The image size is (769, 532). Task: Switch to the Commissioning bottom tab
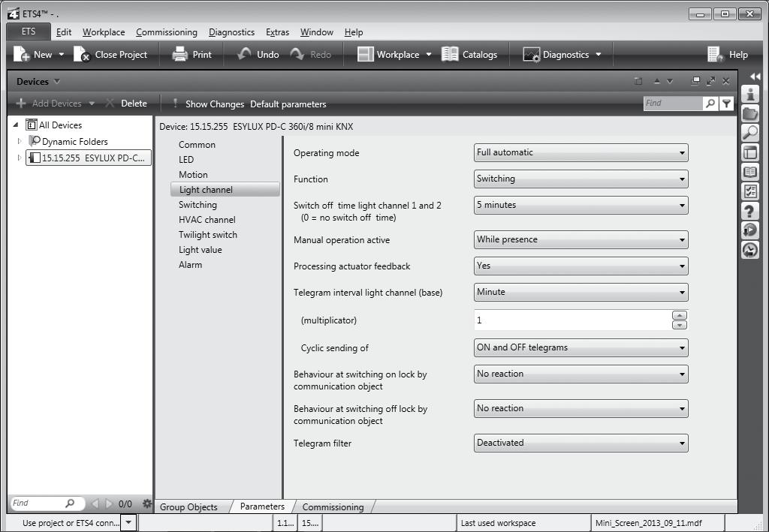coord(333,507)
